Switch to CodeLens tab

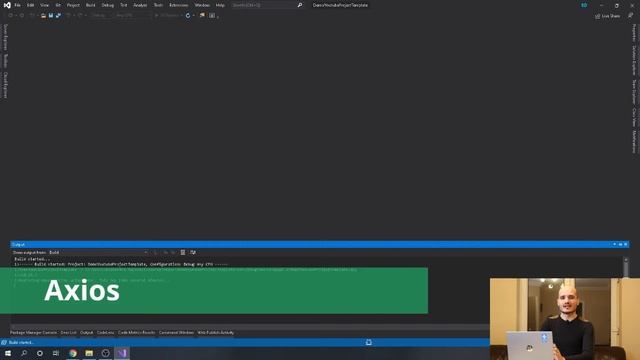point(106,333)
